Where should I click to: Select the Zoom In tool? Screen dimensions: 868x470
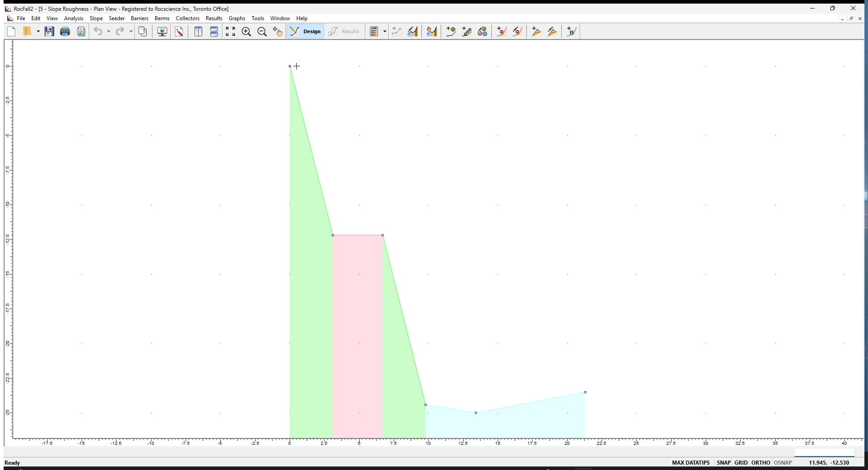247,31
